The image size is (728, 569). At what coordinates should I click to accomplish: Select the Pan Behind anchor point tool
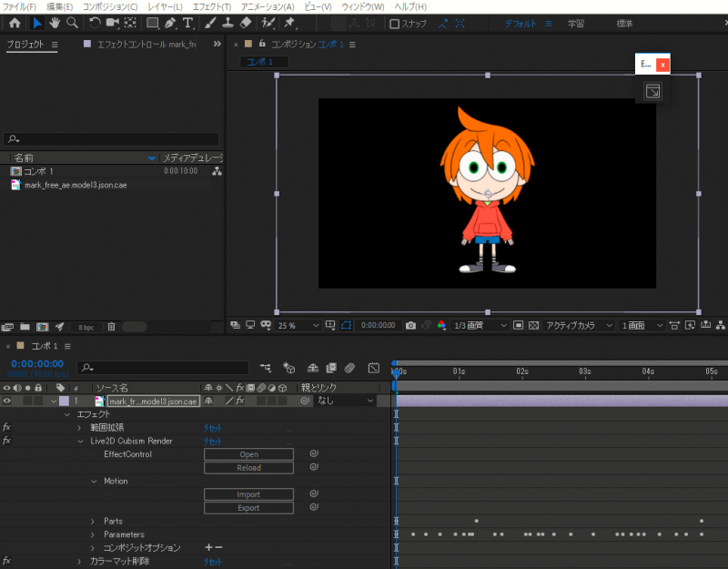point(130,23)
